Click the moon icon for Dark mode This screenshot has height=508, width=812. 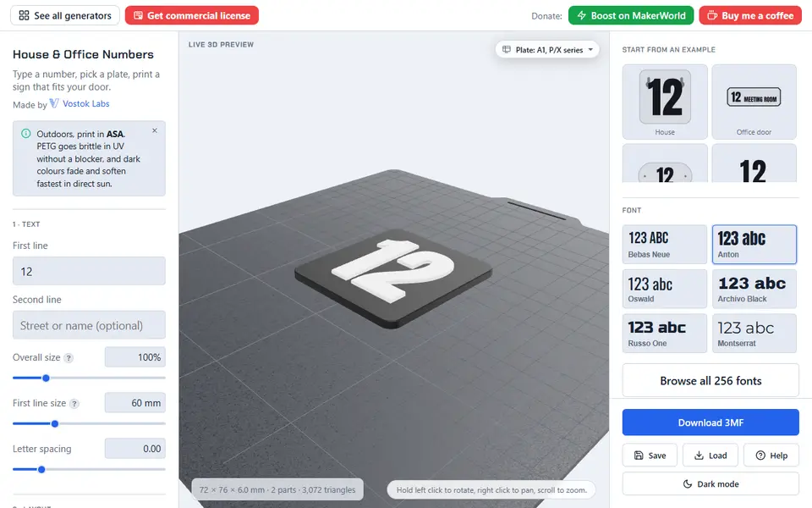click(x=687, y=483)
